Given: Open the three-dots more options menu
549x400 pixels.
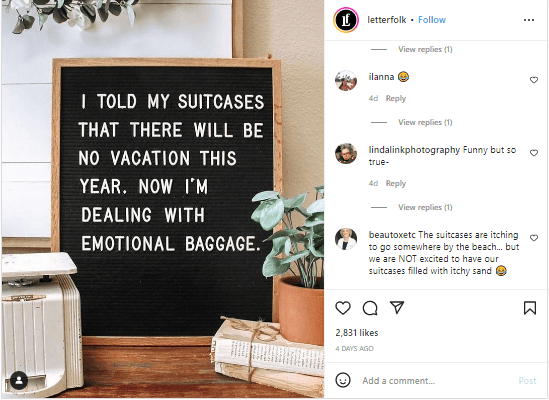Looking at the screenshot, I should pos(529,20).
